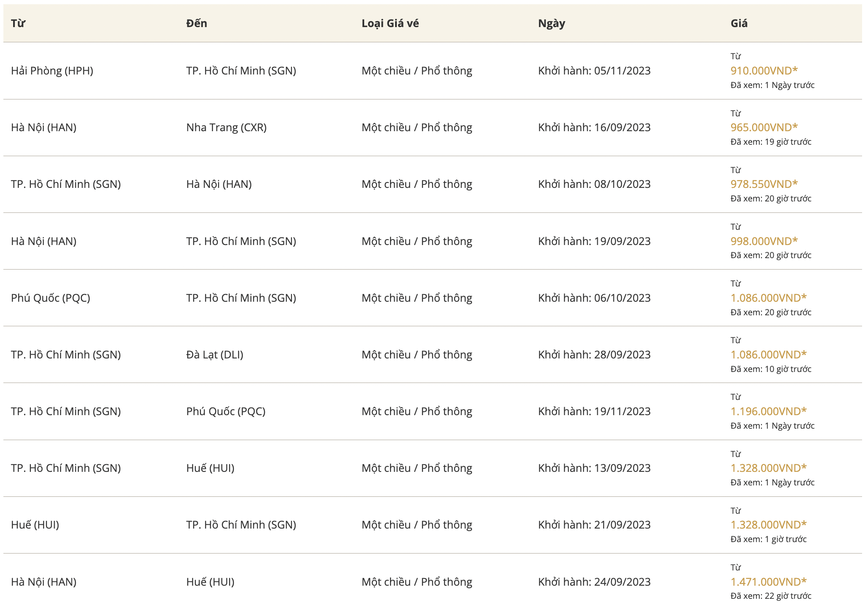This screenshot has height=606, width=868.
Task: Select departure date 19/11/2023
Action: click(x=594, y=411)
